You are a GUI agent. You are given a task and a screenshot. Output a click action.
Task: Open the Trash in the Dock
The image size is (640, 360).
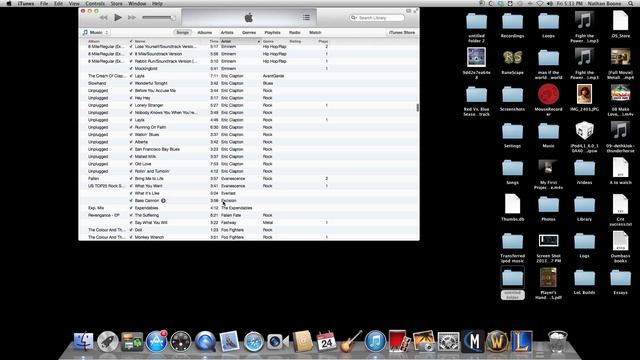click(x=558, y=341)
